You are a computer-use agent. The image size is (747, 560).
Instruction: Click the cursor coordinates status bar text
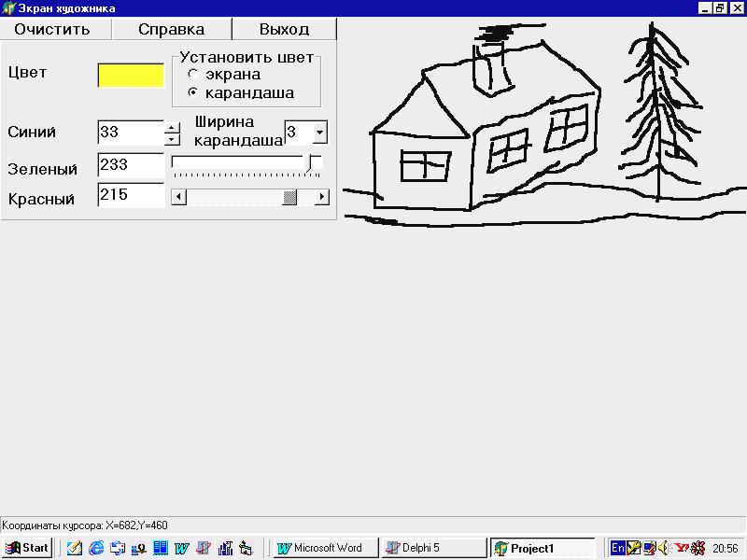pos(85,525)
